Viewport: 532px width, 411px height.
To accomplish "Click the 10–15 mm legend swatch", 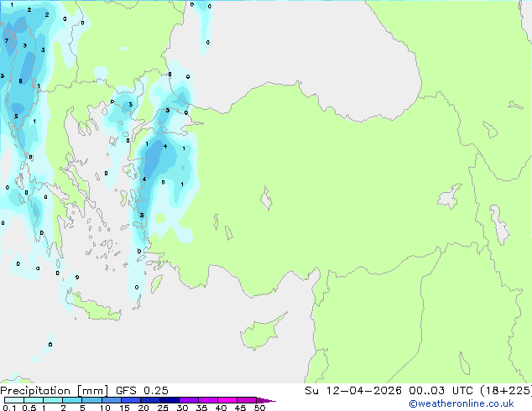I will 111,400.
